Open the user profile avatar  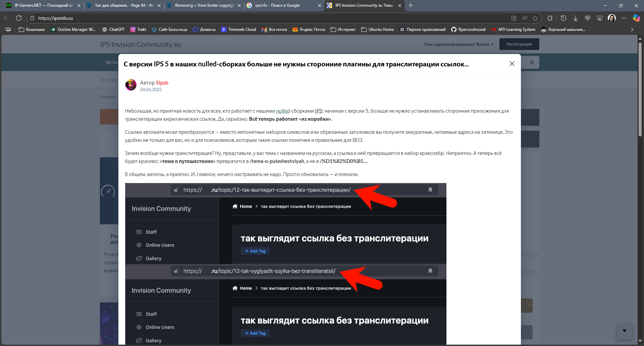[612, 18]
